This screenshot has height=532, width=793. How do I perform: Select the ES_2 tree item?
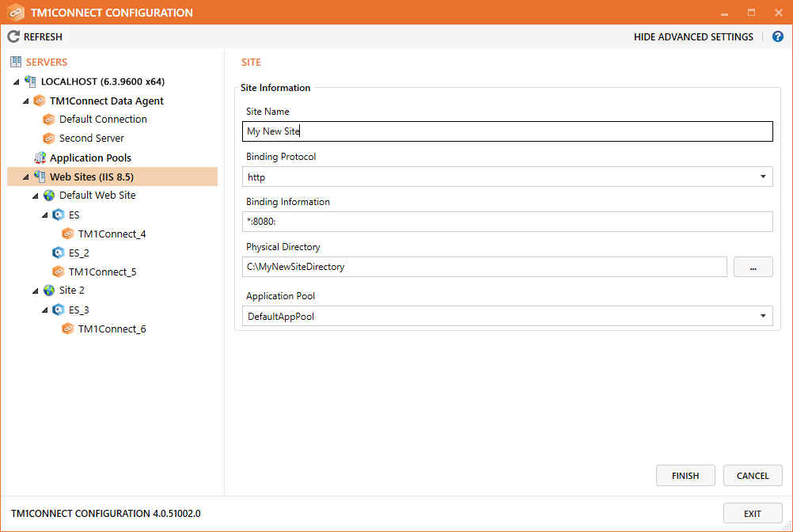[x=79, y=253]
